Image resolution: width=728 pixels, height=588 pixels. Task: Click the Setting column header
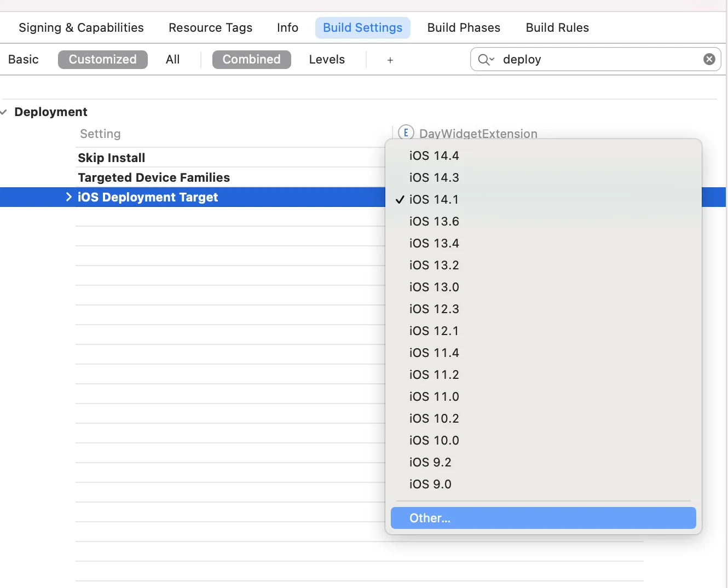tap(100, 134)
